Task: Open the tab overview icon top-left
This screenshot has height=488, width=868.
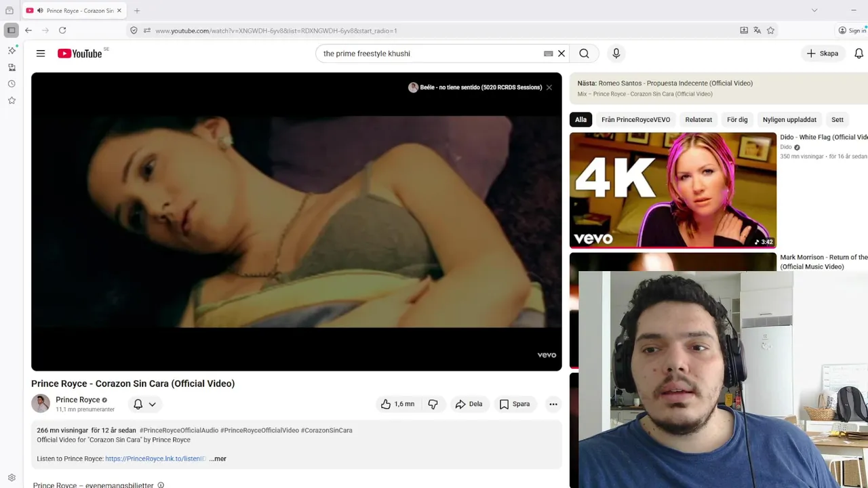Action: tap(9, 11)
